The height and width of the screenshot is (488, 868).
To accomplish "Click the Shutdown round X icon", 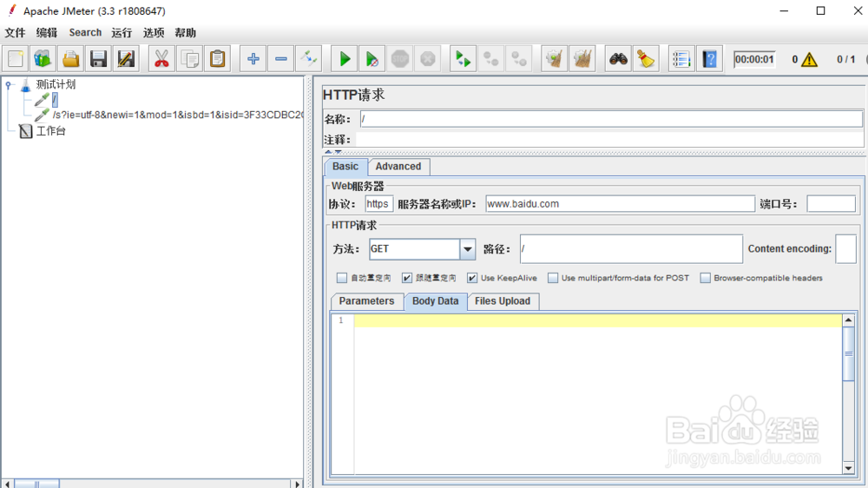I will click(427, 59).
